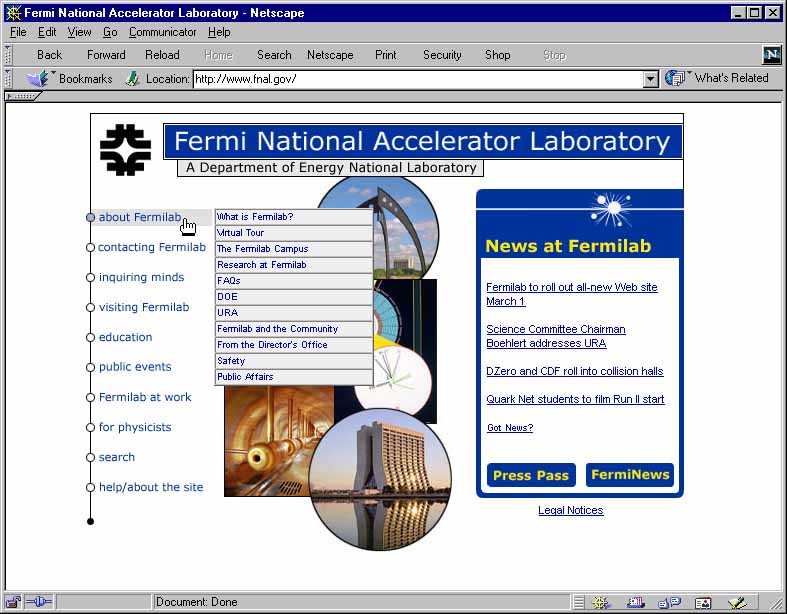The width and height of the screenshot is (787, 614).
Task: Select 'Public Affairs' submenu item
Action: point(294,377)
